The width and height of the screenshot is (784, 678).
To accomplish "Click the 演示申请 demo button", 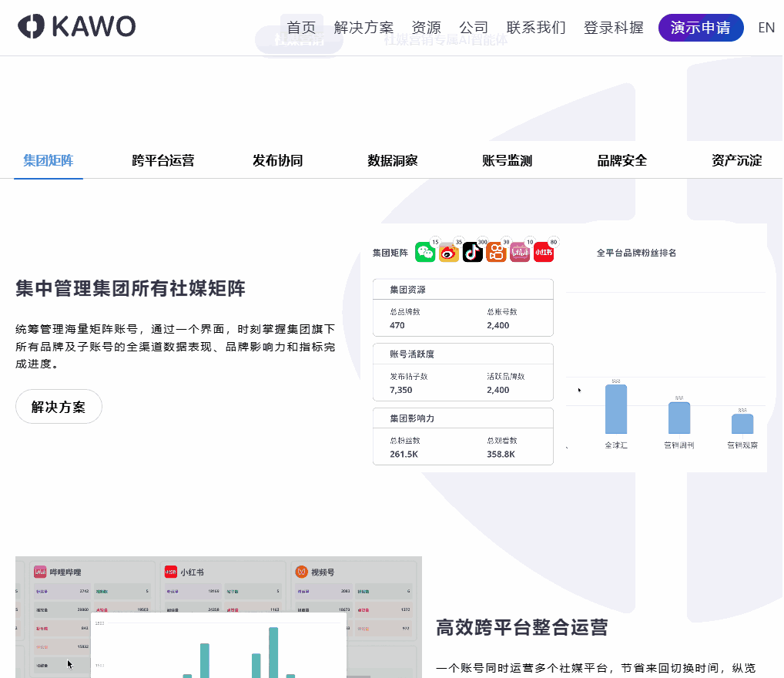I will 701,28.
